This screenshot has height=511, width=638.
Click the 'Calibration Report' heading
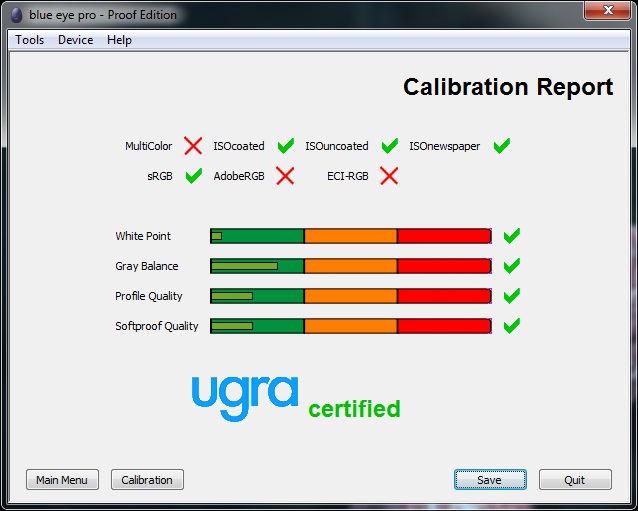(508, 87)
